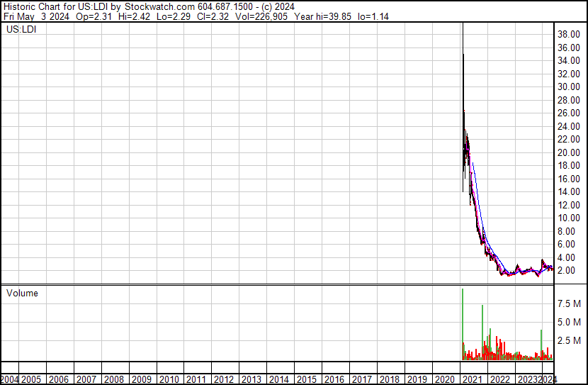
Task: Click the US:LDI ticker label in chart
Action: point(22,30)
